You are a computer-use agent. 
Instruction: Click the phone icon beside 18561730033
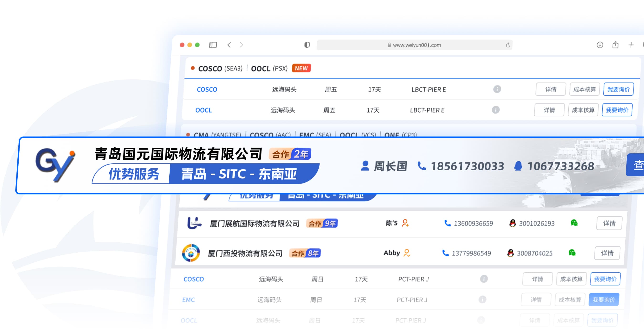click(421, 166)
